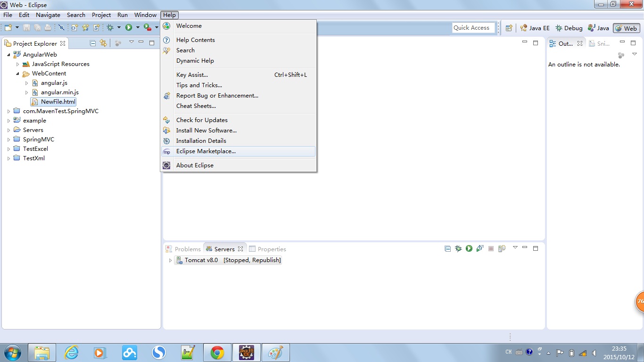Select the TestExcel project
The image size is (644, 362).
[x=35, y=149]
